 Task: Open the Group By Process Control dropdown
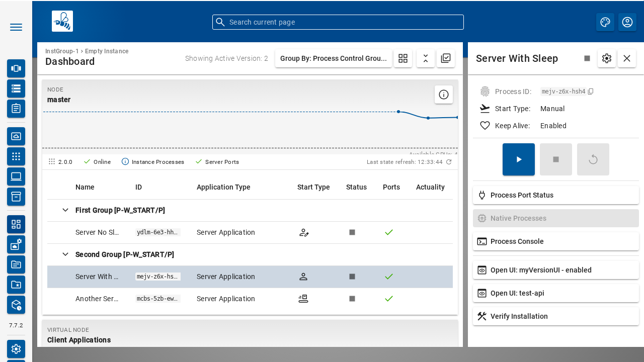[x=334, y=58]
